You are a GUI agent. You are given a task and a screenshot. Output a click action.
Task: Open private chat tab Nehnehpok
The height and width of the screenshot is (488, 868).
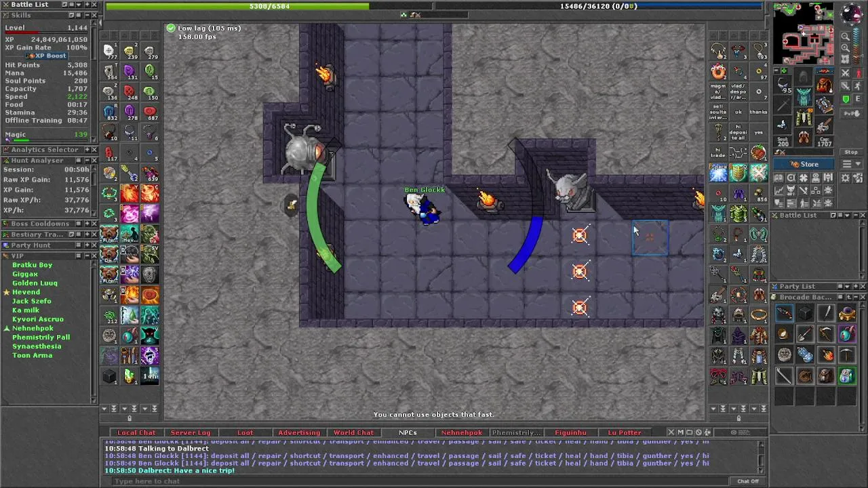coord(462,432)
